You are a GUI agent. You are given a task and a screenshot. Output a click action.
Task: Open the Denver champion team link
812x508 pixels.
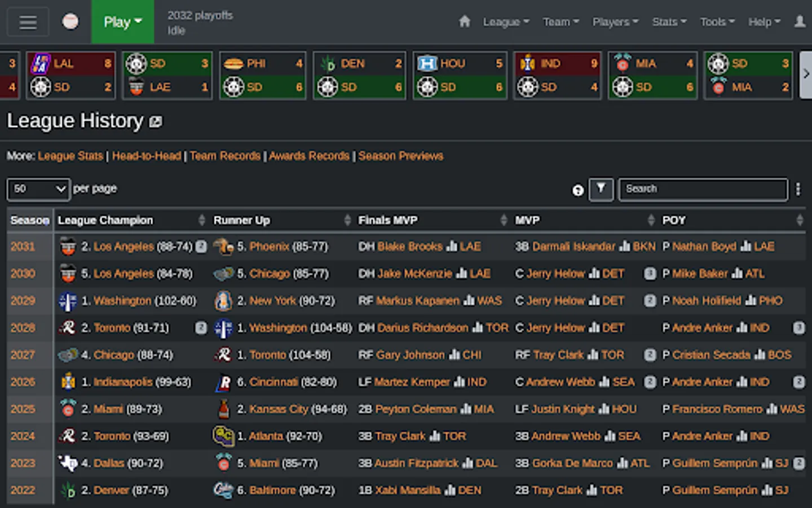(x=111, y=491)
